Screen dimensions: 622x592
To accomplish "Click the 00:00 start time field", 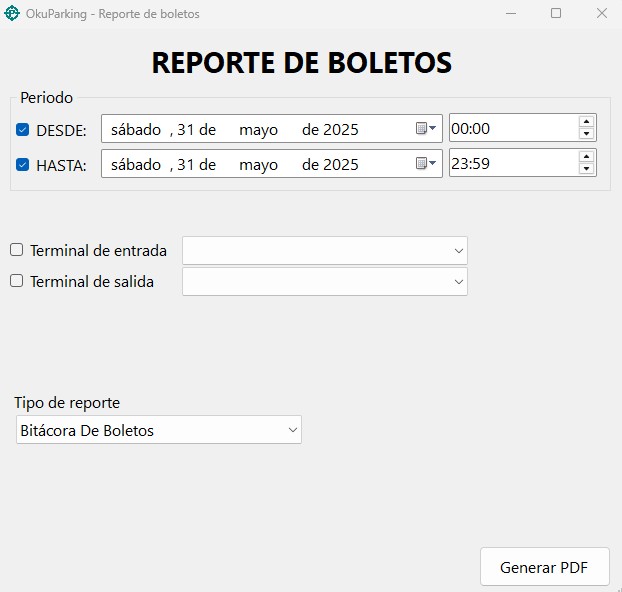I will (x=510, y=129).
